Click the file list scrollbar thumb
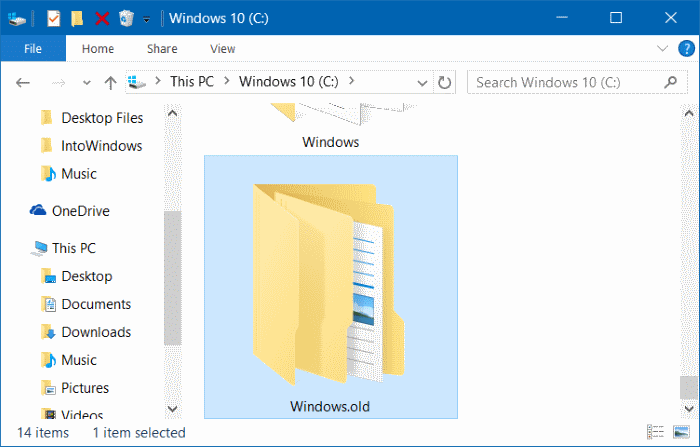The width and height of the screenshot is (700, 447). pyautogui.click(x=689, y=387)
